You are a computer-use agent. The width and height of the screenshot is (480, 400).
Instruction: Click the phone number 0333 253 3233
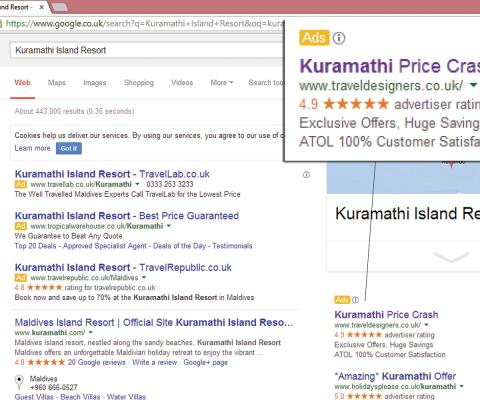pyautogui.click(x=170, y=184)
